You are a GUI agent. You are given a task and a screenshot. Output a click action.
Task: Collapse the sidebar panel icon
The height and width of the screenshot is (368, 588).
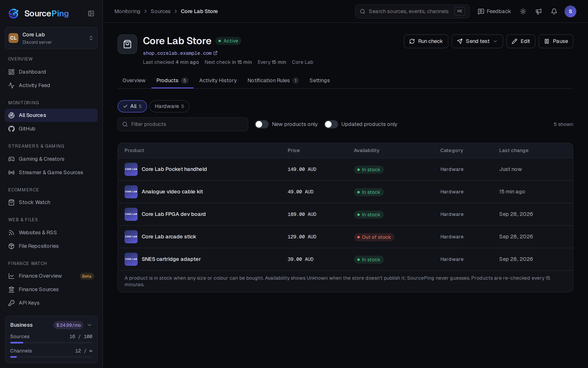[91, 13]
